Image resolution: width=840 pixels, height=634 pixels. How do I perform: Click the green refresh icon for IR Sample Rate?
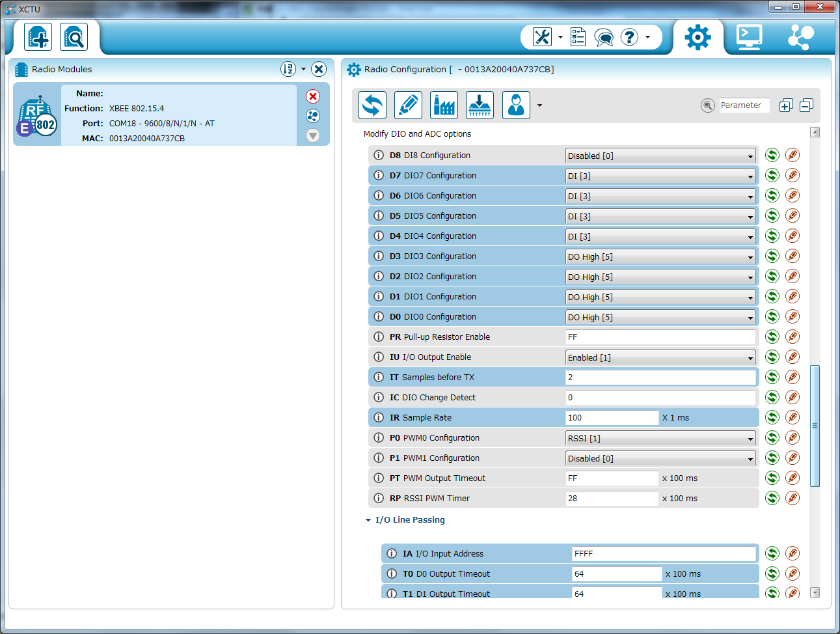point(772,417)
